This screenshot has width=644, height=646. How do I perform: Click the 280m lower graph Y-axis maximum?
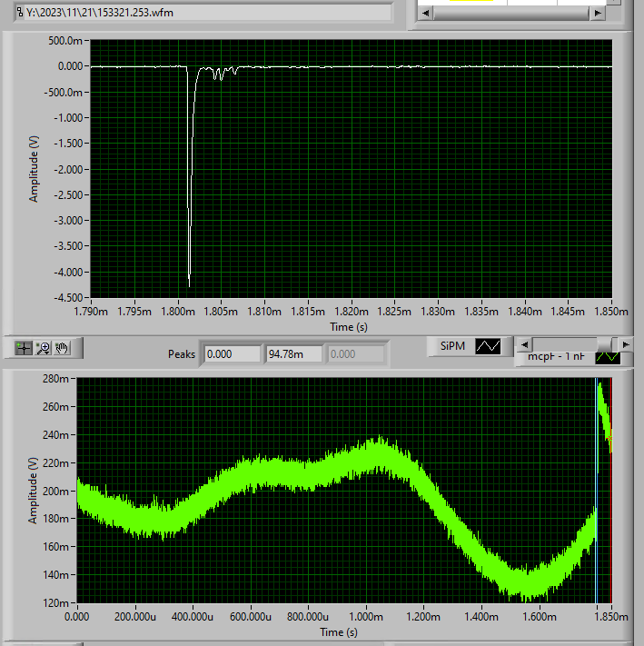55,379
